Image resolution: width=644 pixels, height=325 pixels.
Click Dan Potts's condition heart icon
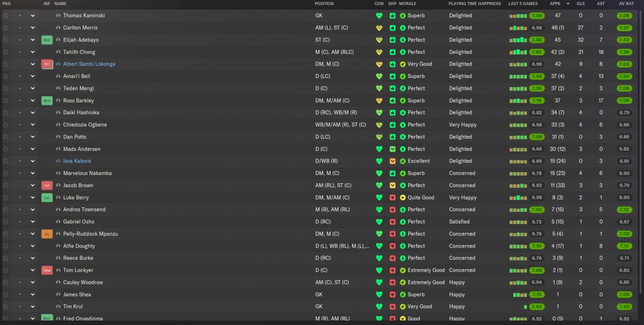379,137
